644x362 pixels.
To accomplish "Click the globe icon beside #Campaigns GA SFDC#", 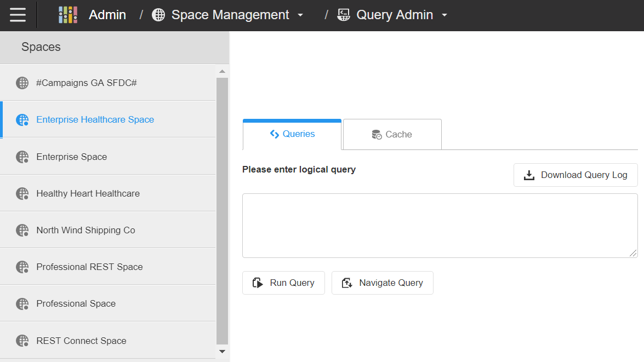I will pyautogui.click(x=22, y=83).
